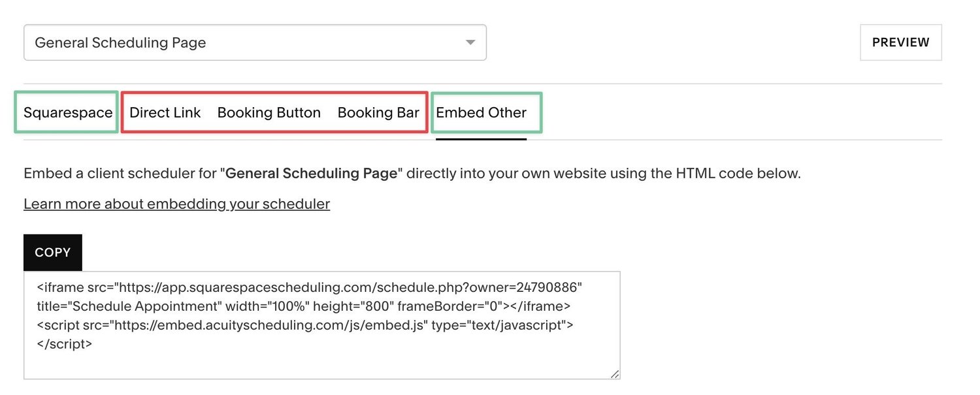This screenshot has height=395, width=980.
Task: Open the General Scheduling Page dropdown
Action: [x=255, y=42]
